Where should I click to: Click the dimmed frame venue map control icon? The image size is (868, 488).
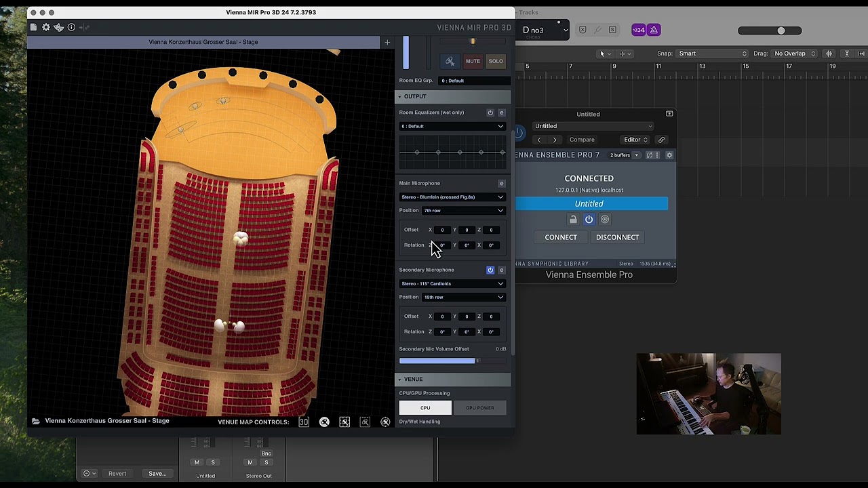pyautogui.click(x=365, y=422)
